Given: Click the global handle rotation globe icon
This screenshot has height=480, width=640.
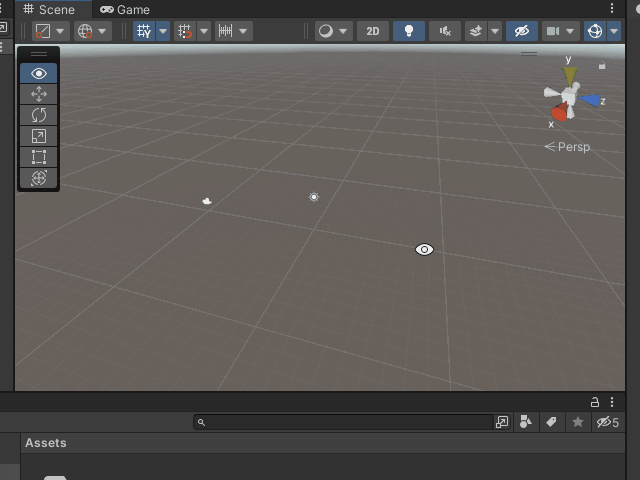Looking at the screenshot, I should tap(85, 31).
